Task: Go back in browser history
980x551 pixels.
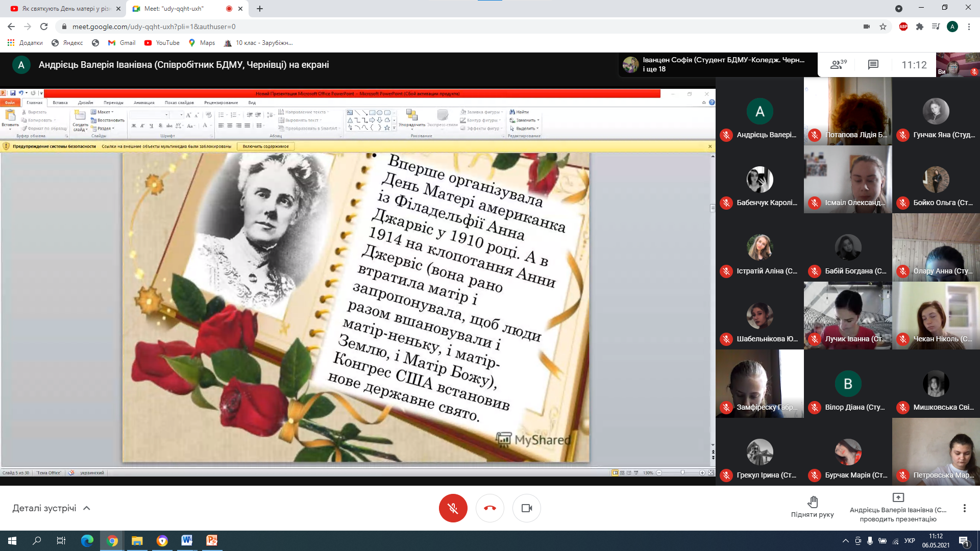Action: click(11, 27)
